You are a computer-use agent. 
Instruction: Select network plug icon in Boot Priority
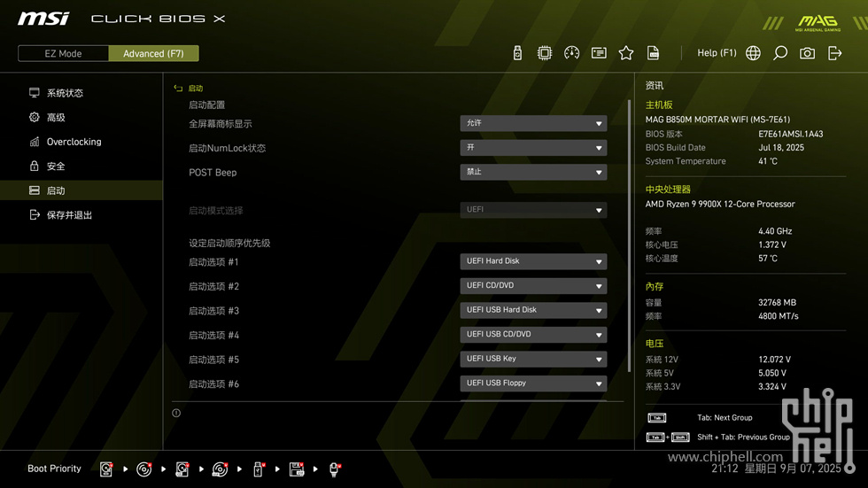335,469
